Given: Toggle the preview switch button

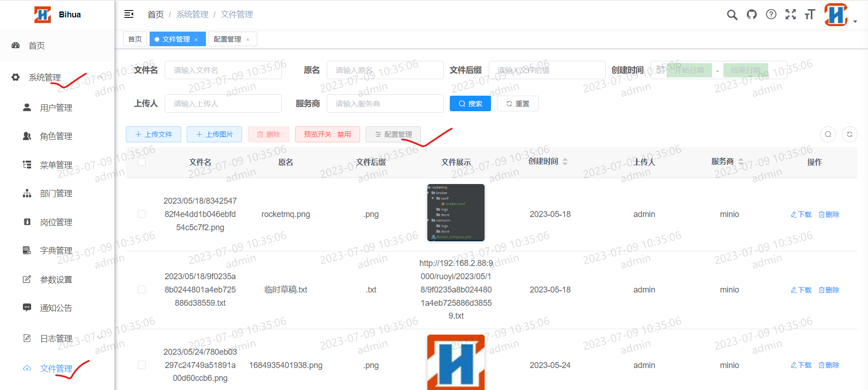Looking at the screenshot, I should point(327,135).
